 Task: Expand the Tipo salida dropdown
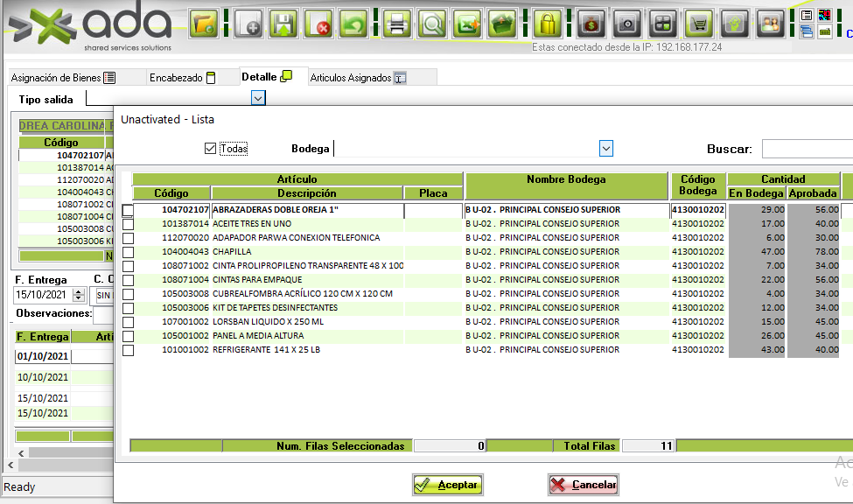[257, 99]
